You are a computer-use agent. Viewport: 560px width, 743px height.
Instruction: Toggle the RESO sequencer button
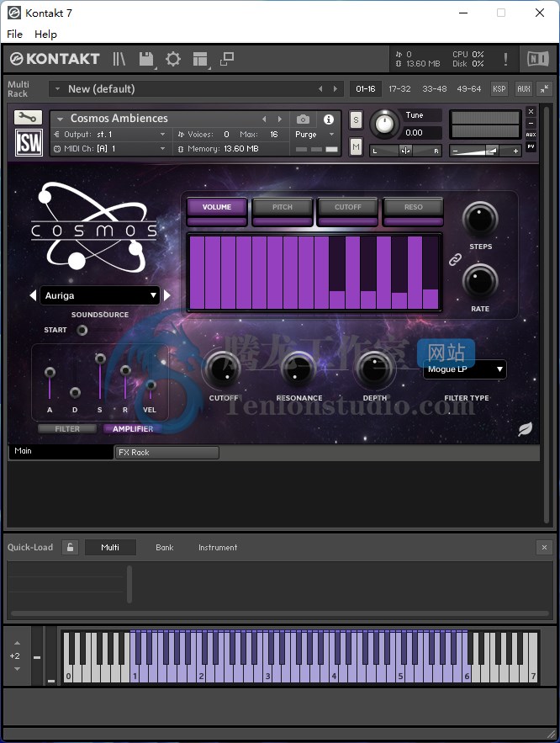click(x=413, y=207)
